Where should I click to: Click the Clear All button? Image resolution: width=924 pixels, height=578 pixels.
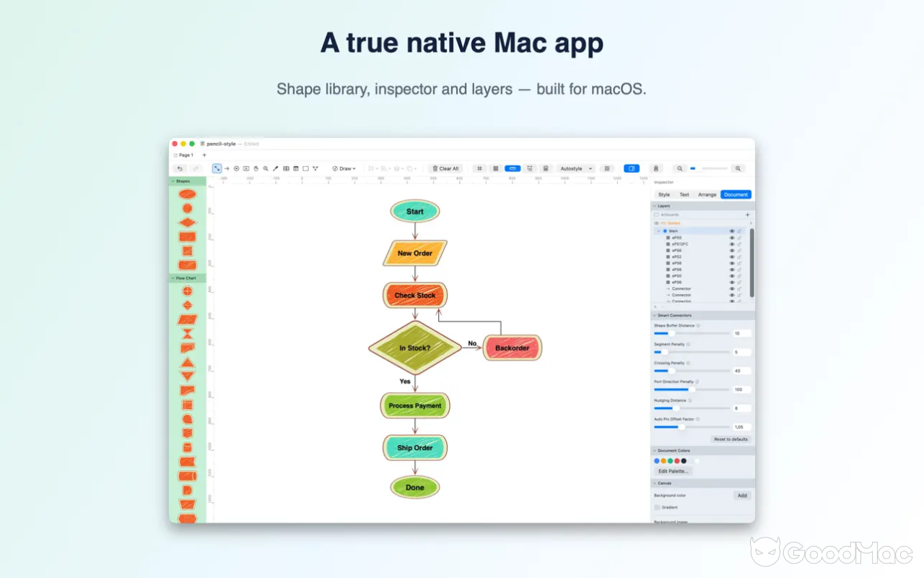click(445, 168)
